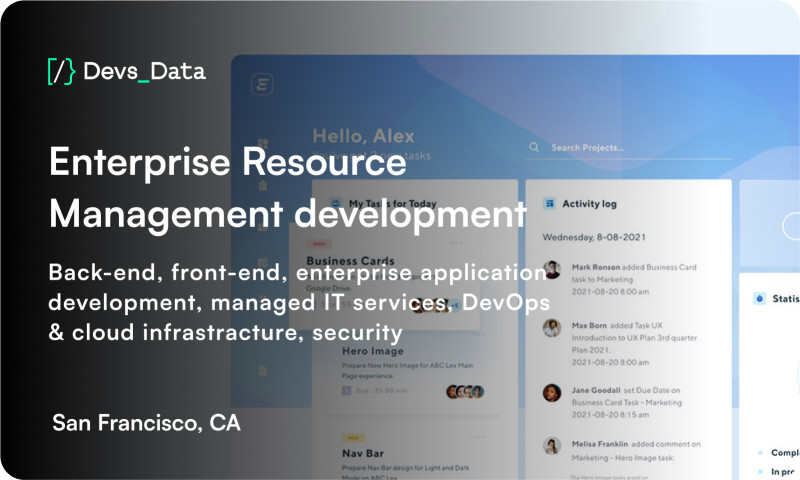Image resolution: width=800 pixels, height=480 pixels.
Task: Click the Statistics panel droplet icon
Action: [759, 297]
